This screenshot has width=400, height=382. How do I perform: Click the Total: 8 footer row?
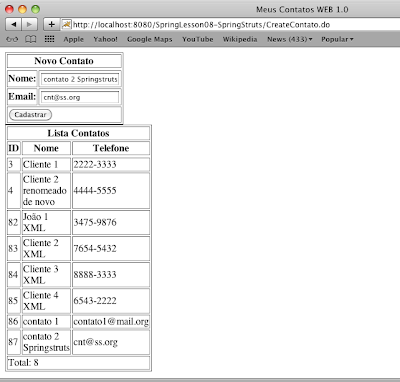pyautogui.click(x=78, y=363)
